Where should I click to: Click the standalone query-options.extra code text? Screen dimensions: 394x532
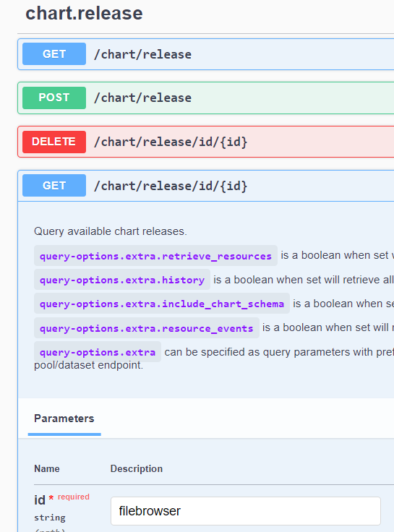click(x=98, y=352)
